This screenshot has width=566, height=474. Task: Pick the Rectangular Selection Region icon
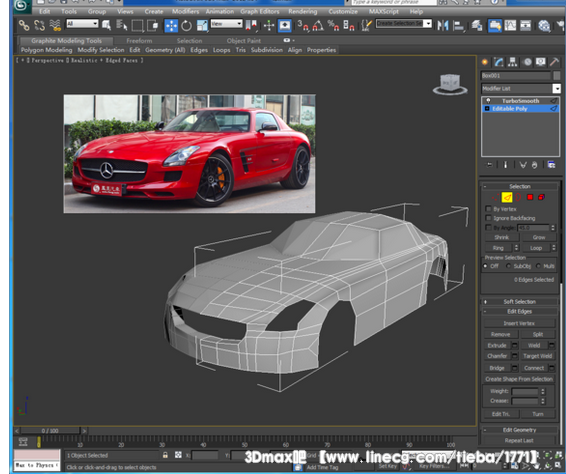click(138, 26)
